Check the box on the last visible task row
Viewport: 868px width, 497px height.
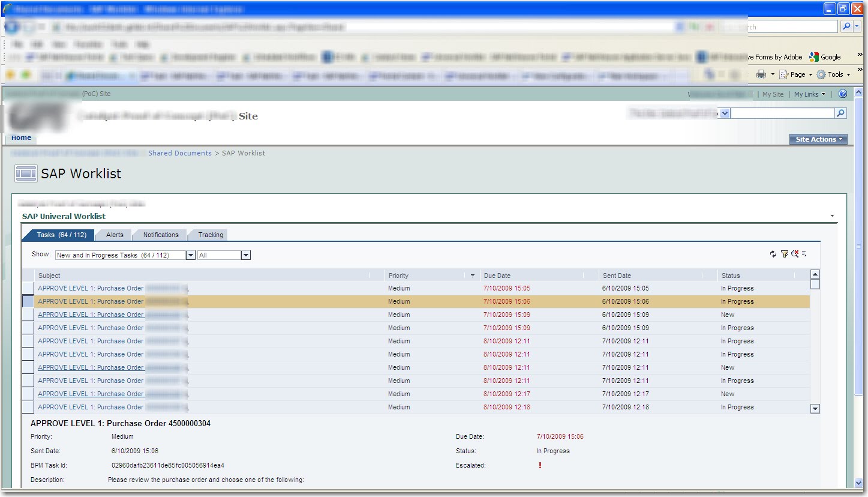[x=27, y=406]
